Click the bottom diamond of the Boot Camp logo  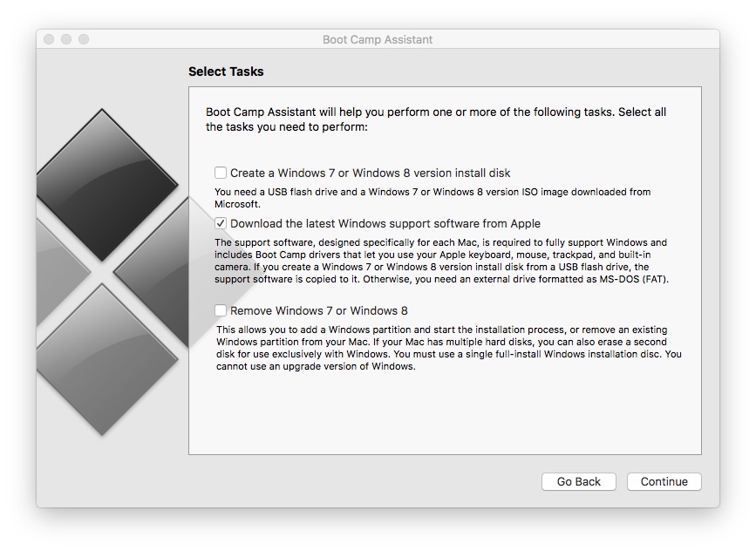pyautogui.click(x=102, y=357)
